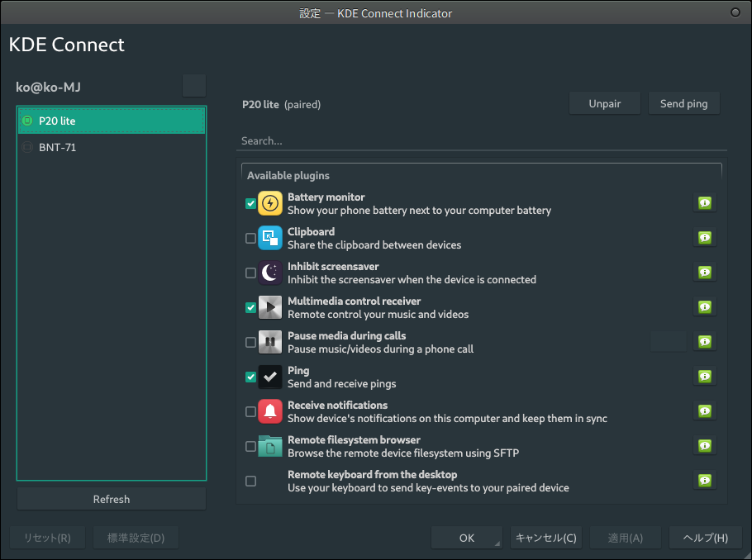This screenshot has height=560, width=752.
Task: Open info for Receive notifications plugin
Action: [705, 411]
